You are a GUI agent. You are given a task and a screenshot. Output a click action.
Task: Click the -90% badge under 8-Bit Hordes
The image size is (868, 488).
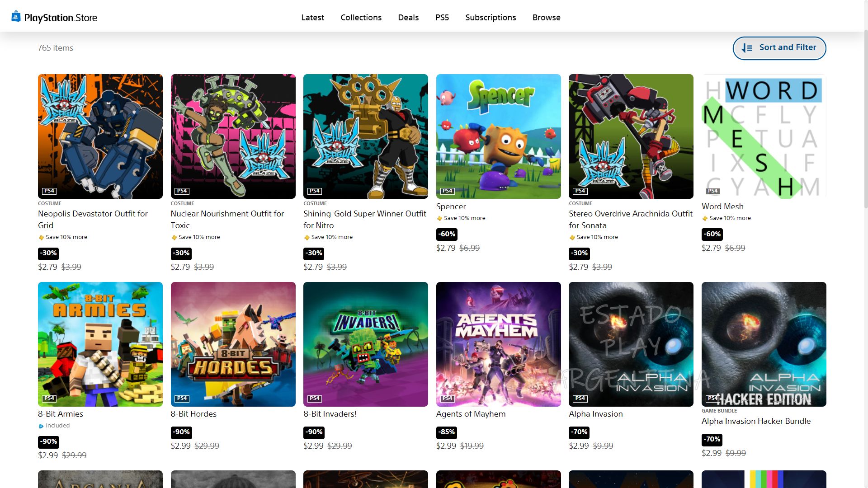[181, 432]
